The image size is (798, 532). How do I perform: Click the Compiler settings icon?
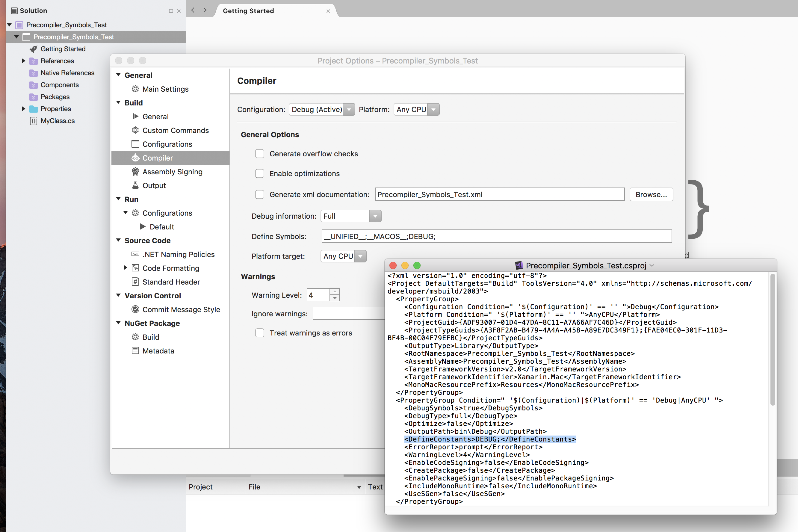pos(135,158)
